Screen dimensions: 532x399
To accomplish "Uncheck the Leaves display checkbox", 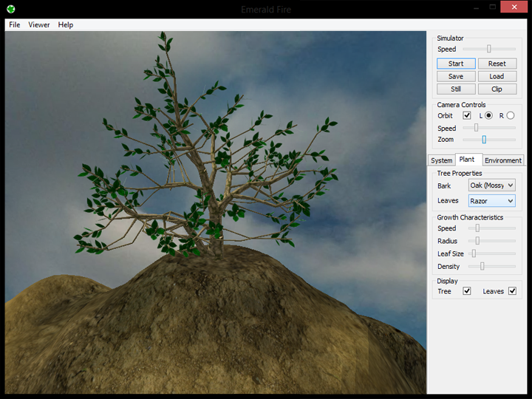I will click(512, 291).
